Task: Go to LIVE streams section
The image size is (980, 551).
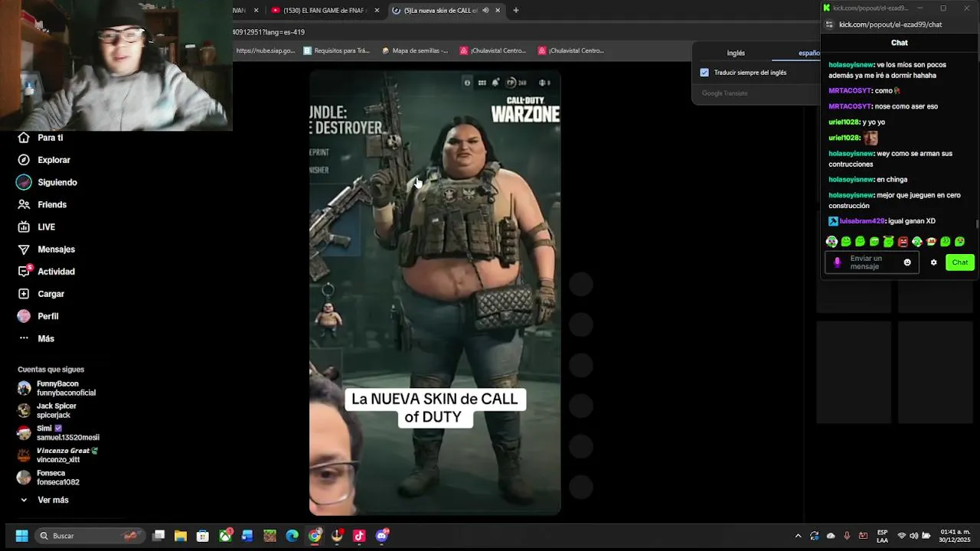Action: pos(37,227)
